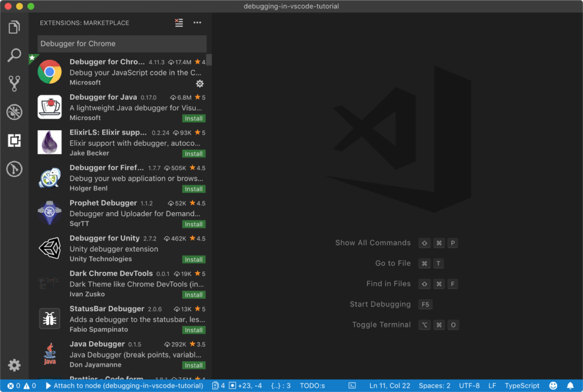Open the Timeline/Remote icon below Extensions

click(x=14, y=169)
